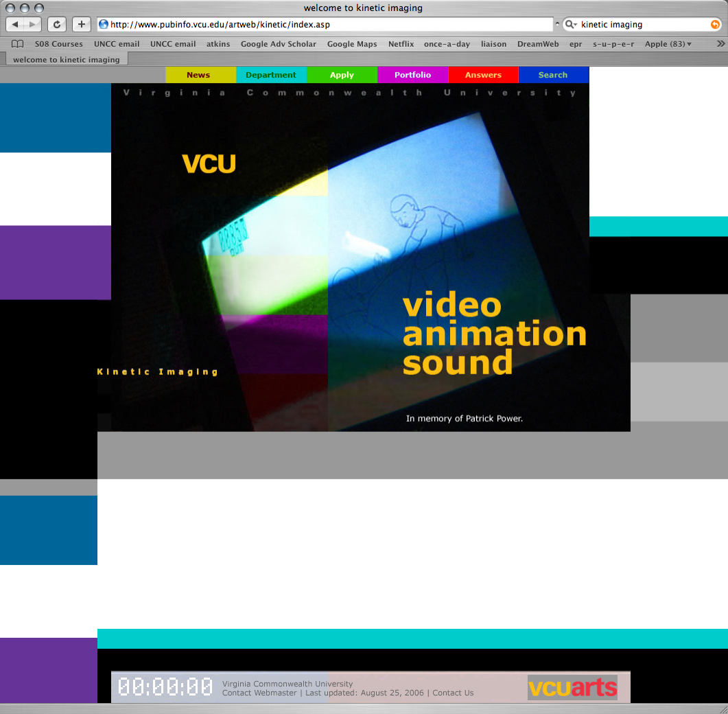Show hidden bookmarks with double-chevron
The image size is (728, 714).
(x=720, y=44)
